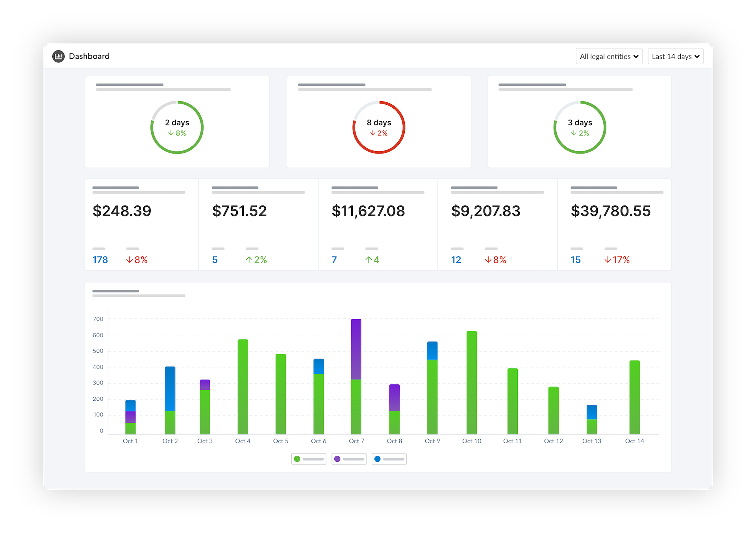Toggle the second legend entry visibility
The height and width of the screenshot is (533, 756).
pyautogui.click(x=349, y=459)
